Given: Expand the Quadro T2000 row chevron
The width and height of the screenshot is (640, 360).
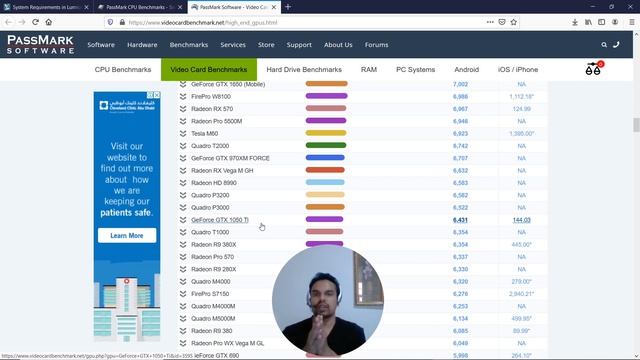Looking at the screenshot, I should click(183, 146).
